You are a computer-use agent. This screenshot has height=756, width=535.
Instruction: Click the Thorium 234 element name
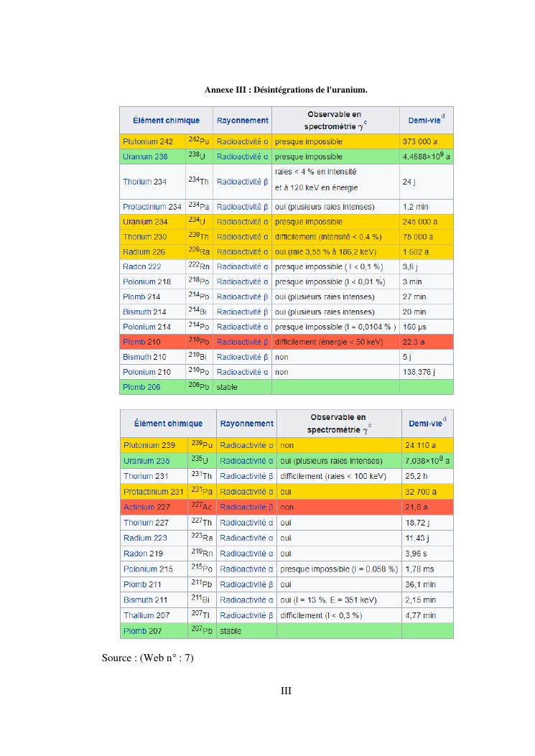(x=144, y=182)
